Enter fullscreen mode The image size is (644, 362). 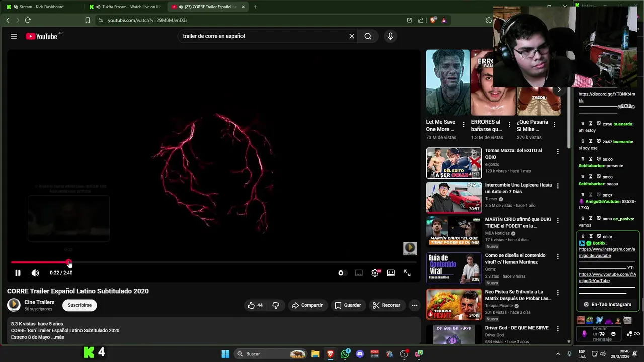pyautogui.click(x=407, y=273)
